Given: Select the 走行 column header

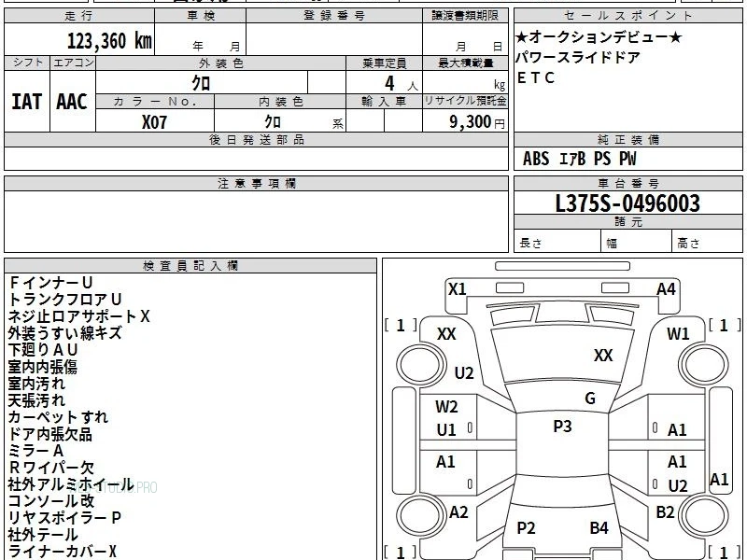Looking at the screenshot, I should pyautogui.click(x=79, y=16).
